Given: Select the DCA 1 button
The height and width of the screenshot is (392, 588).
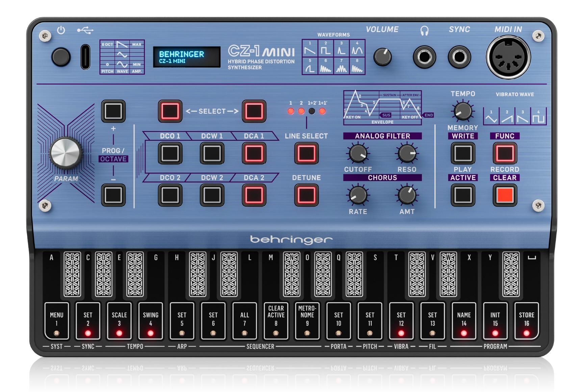Looking at the screenshot, I should (254, 153).
